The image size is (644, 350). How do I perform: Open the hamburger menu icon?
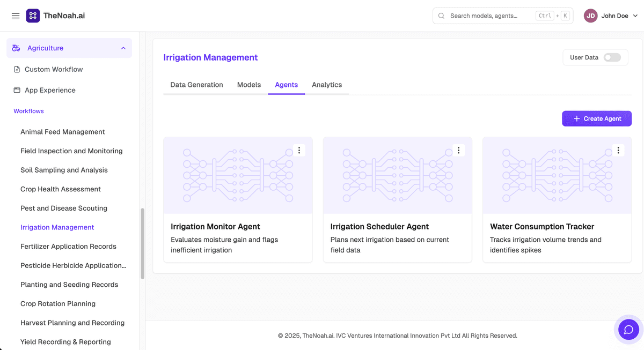pyautogui.click(x=16, y=16)
